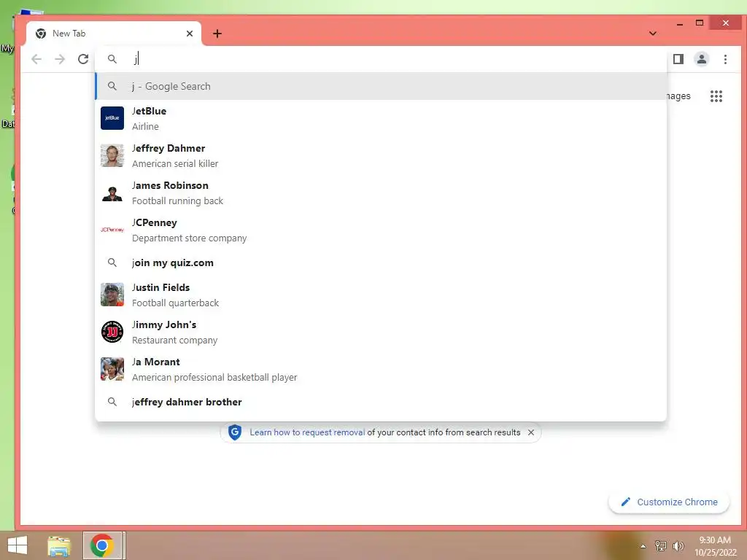
Task: Click the JetBlue logo thumbnail
Action: 112,118
